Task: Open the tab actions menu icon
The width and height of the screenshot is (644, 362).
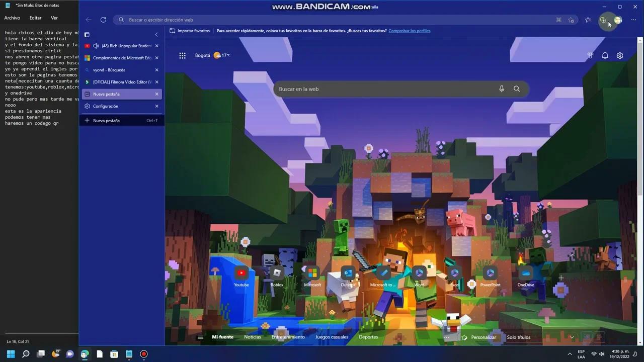Action: pyautogui.click(x=87, y=35)
